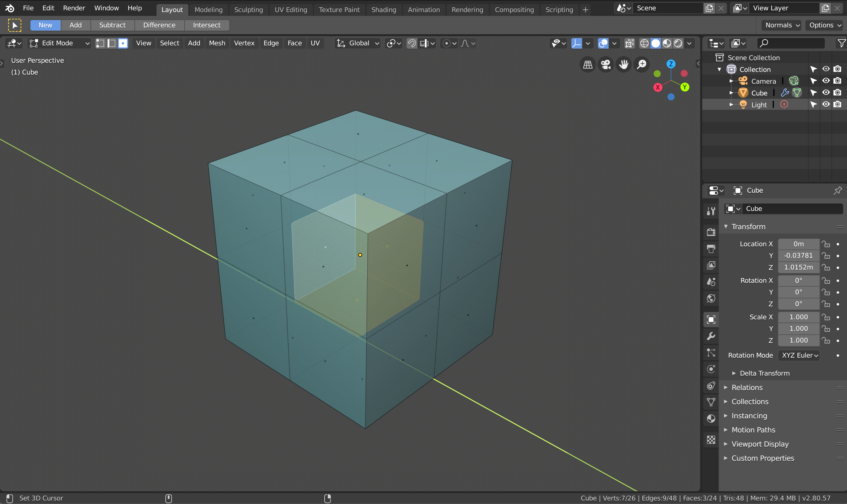This screenshot has height=504, width=847.
Task: Toggle X-ray display in viewport header
Action: pyautogui.click(x=629, y=43)
